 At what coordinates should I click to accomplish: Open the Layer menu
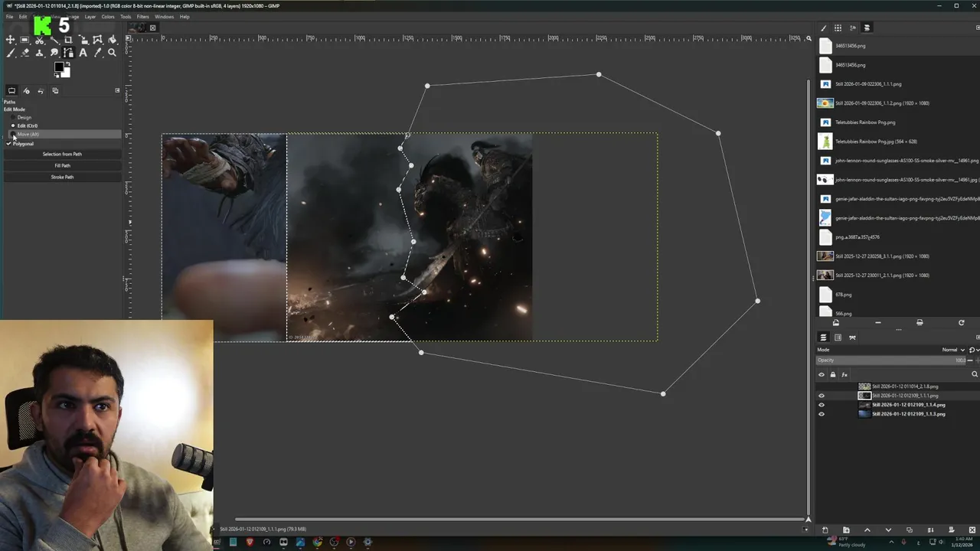tap(90, 16)
